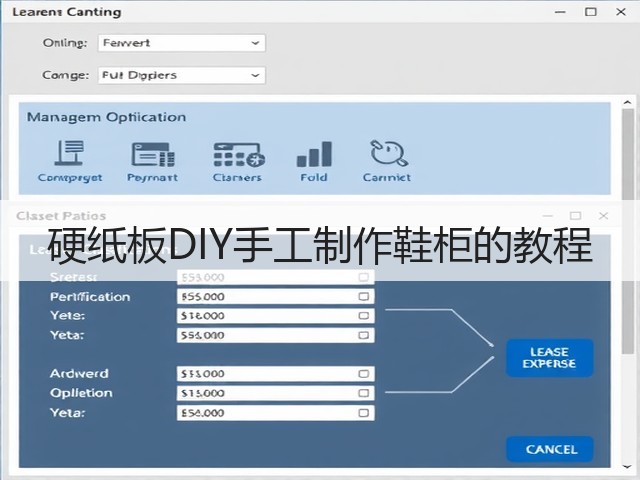
Task: Click the vertical scrollbar thumb
Action: coord(627,232)
